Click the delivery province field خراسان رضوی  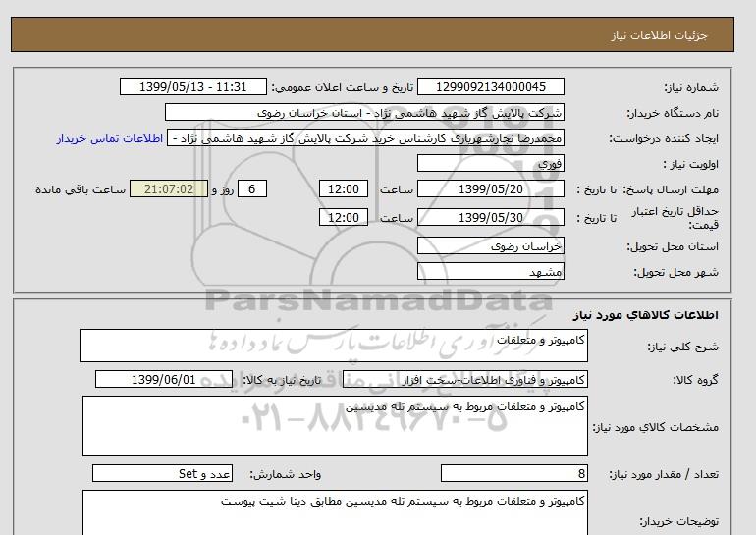pyautogui.click(x=490, y=245)
